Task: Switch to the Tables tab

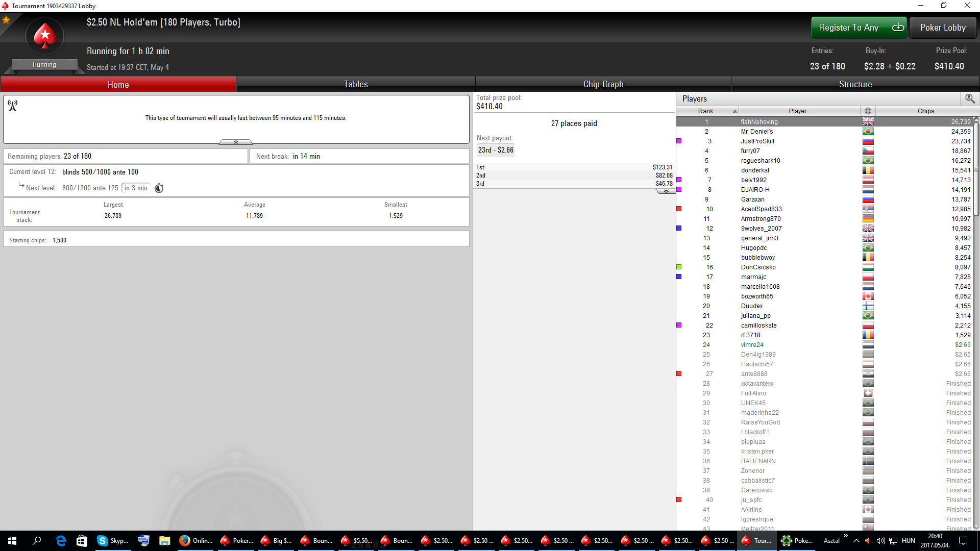Action: point(356,84)
